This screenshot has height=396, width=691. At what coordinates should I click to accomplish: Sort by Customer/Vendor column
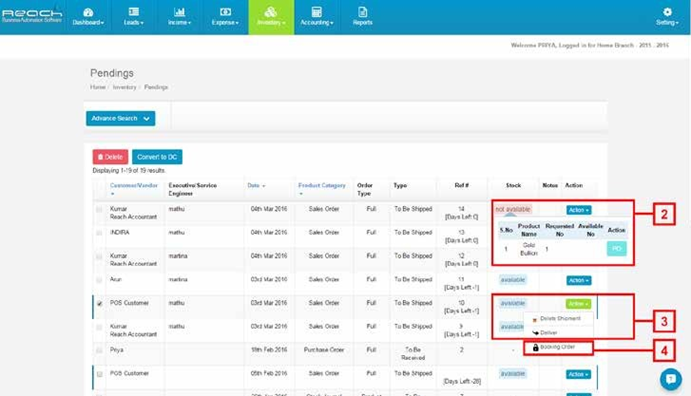pyautogui.click(x=134, y=185)
